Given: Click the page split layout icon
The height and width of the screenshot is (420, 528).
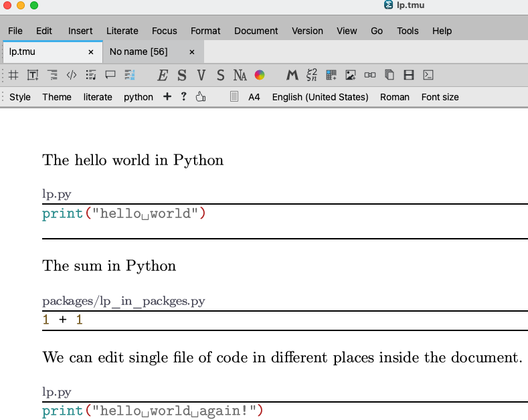Looking at the screenshot, I should pyautogui.click(x=409, y=75).
